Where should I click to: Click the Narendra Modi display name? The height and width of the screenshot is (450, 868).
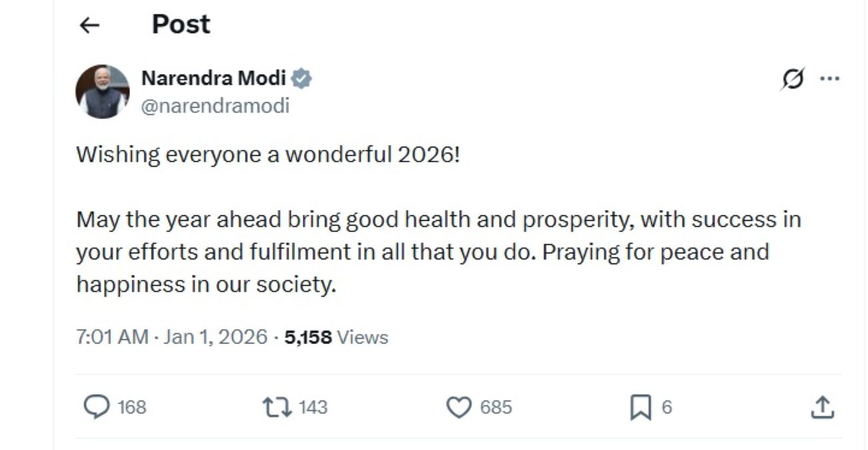point(213,79)
